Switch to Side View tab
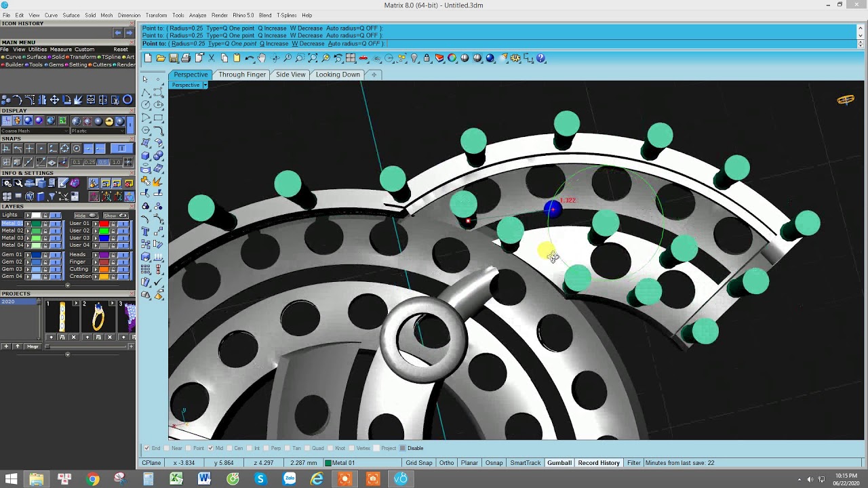Viewport: 868px width, 488px height. coord(290,75)
